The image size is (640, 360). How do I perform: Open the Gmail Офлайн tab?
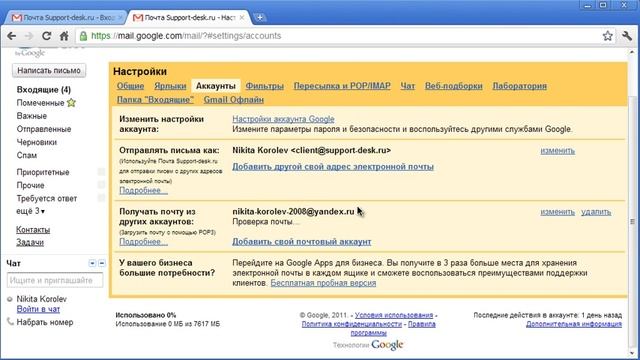tap(234, 100)
